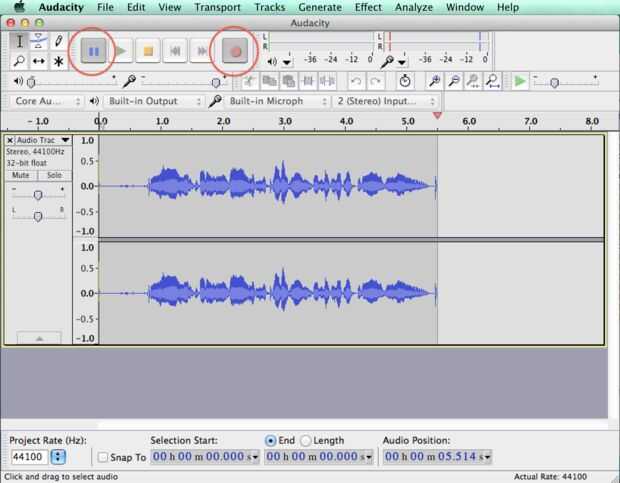620x483 pixels.
Task: Click the timeline playhead marker near 5.5
Action: [x=437, y=115]
